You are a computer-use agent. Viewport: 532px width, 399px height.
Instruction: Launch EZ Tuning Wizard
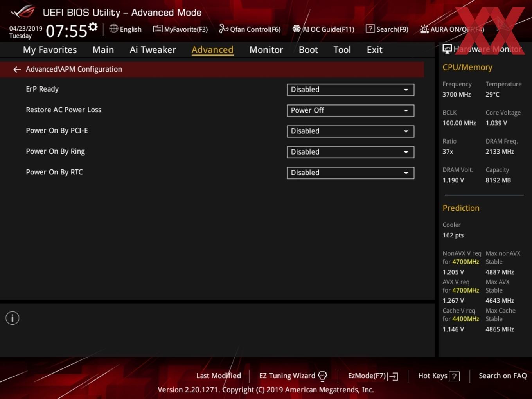point(293,376)
